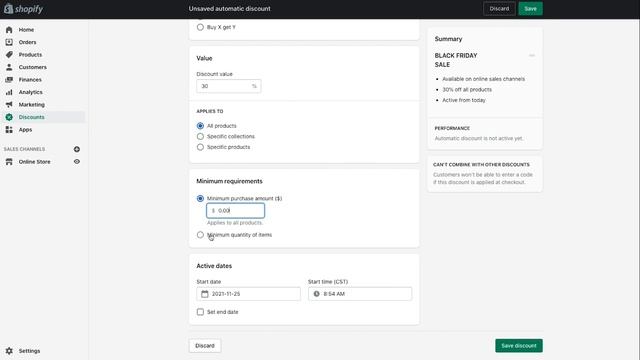Click the Active dates heading
Screen dimensions: 640x360
coord(214,266)
